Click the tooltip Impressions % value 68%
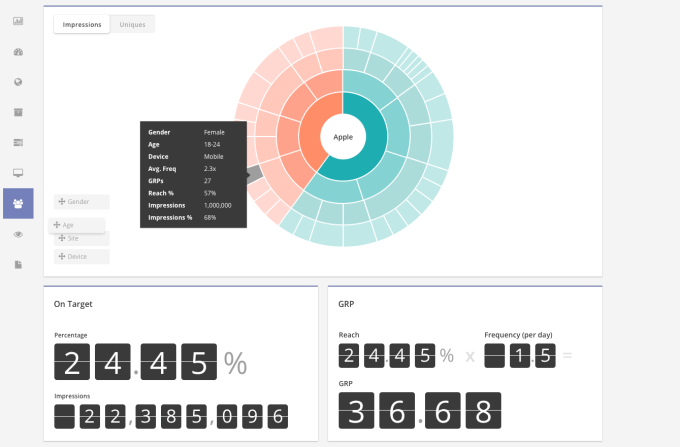 point(210,217)
